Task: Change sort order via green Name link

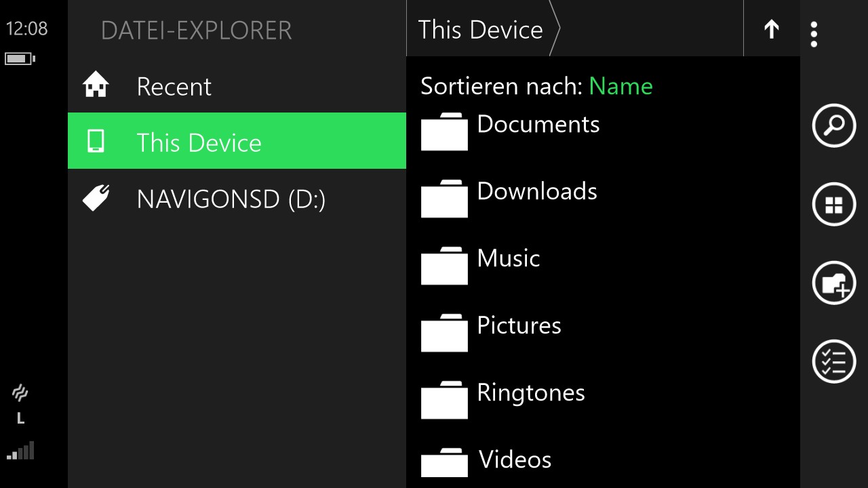Action: [620, 86]
